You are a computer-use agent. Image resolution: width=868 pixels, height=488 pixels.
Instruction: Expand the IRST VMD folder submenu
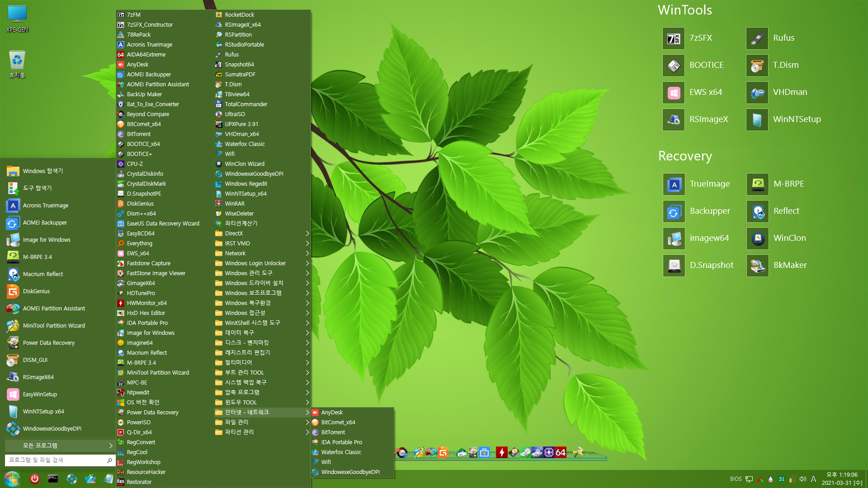[x=262, y=244]
